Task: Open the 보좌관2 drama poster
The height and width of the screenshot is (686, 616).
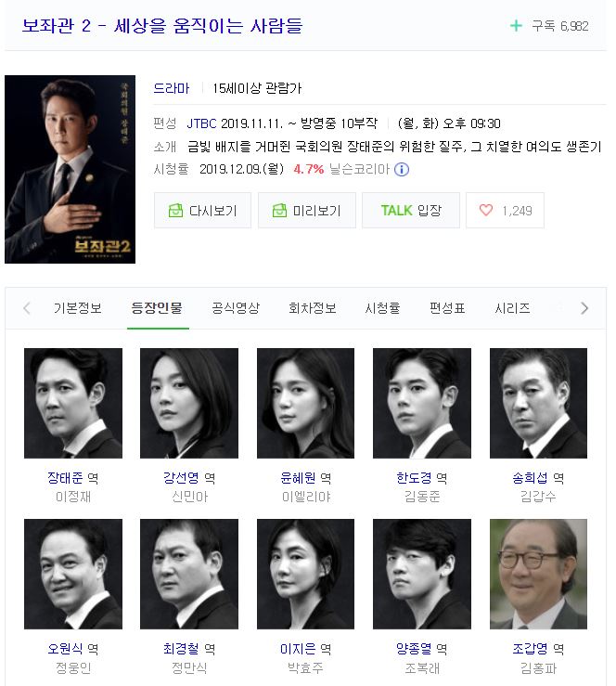Action: point(70,169)
